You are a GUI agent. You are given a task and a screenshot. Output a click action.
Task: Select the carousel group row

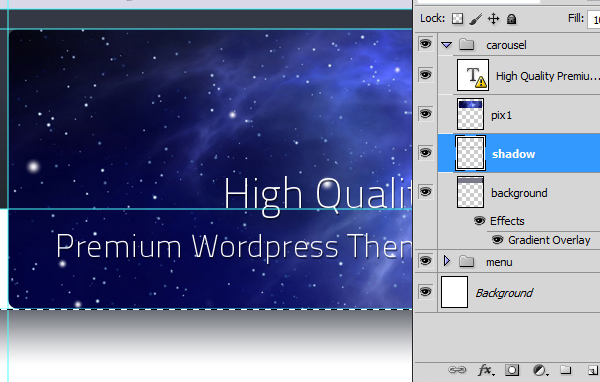pos(519,45)
